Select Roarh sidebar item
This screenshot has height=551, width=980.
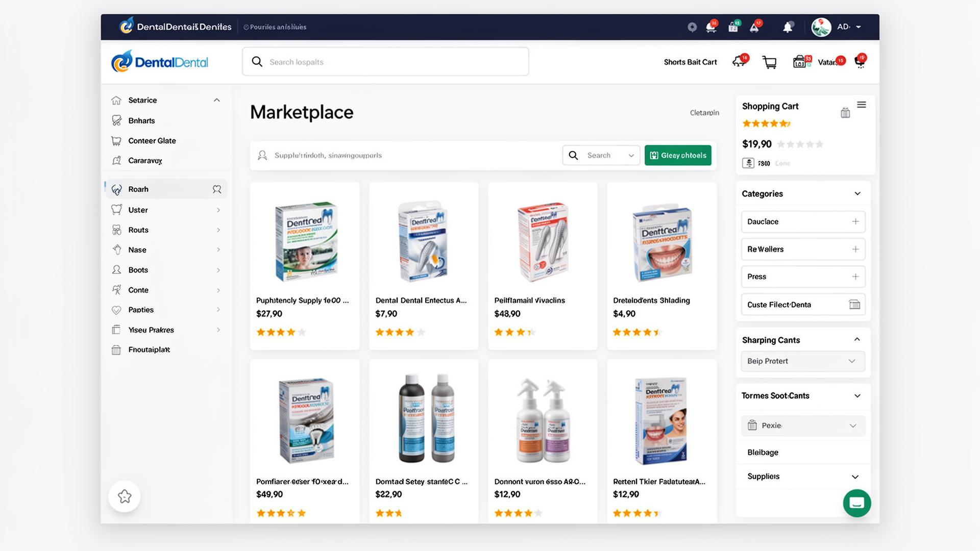(x=166, y=189)
